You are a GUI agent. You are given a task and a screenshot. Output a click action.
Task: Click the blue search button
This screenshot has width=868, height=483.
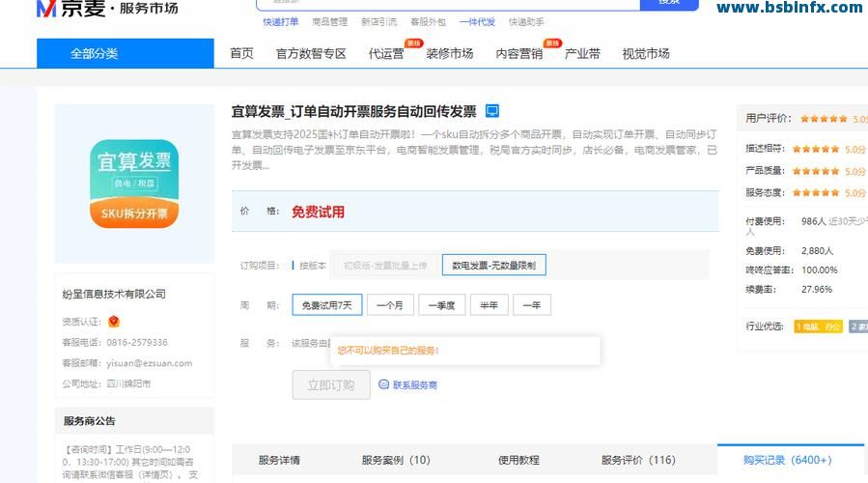pos(669,3)
